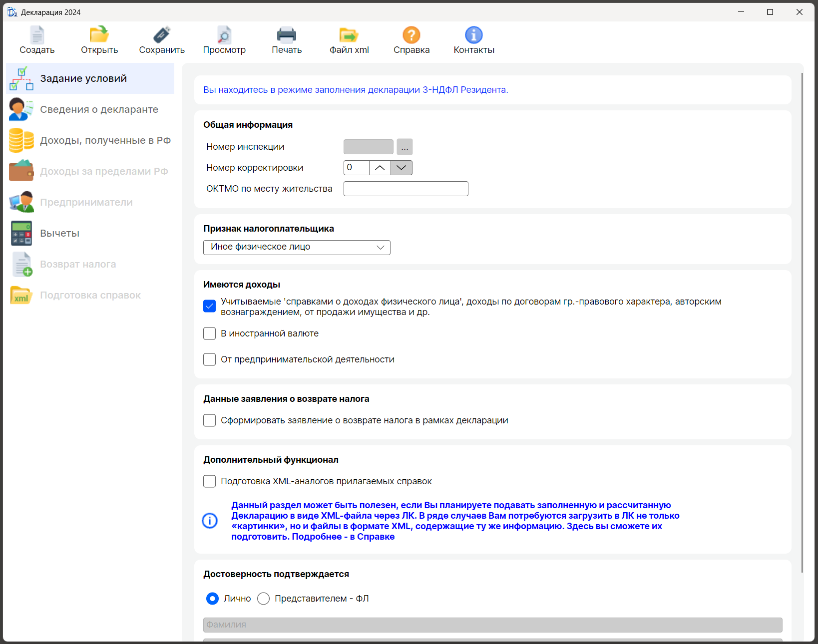818x644 pixels.
Task: Open 'Доходы, полученные в РФ' section
Action: [x=105, y=140]
